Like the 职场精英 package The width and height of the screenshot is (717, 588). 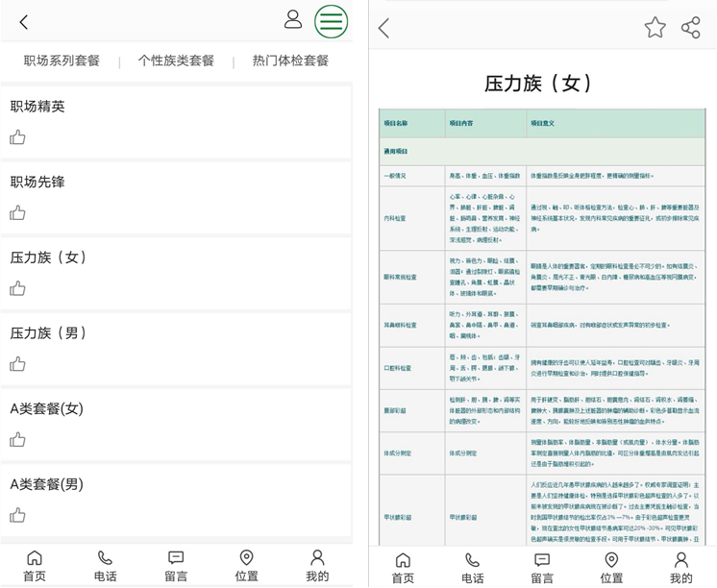(17, 137)
